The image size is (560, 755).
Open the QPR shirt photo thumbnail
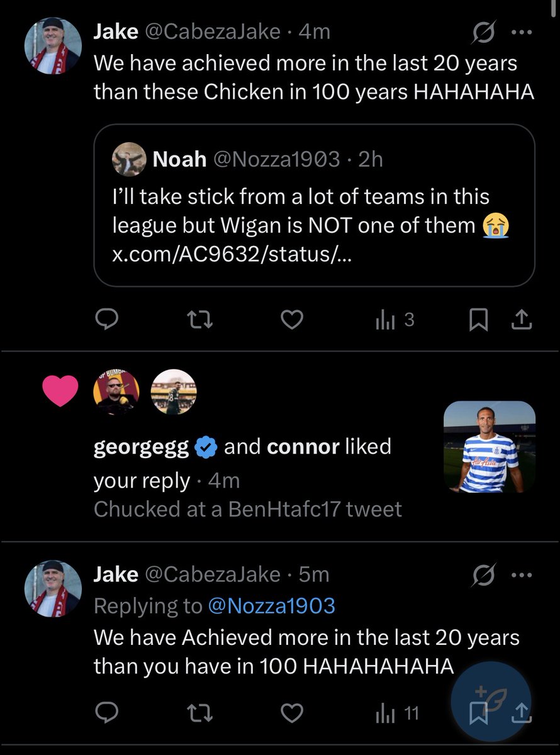click(490, 447)
